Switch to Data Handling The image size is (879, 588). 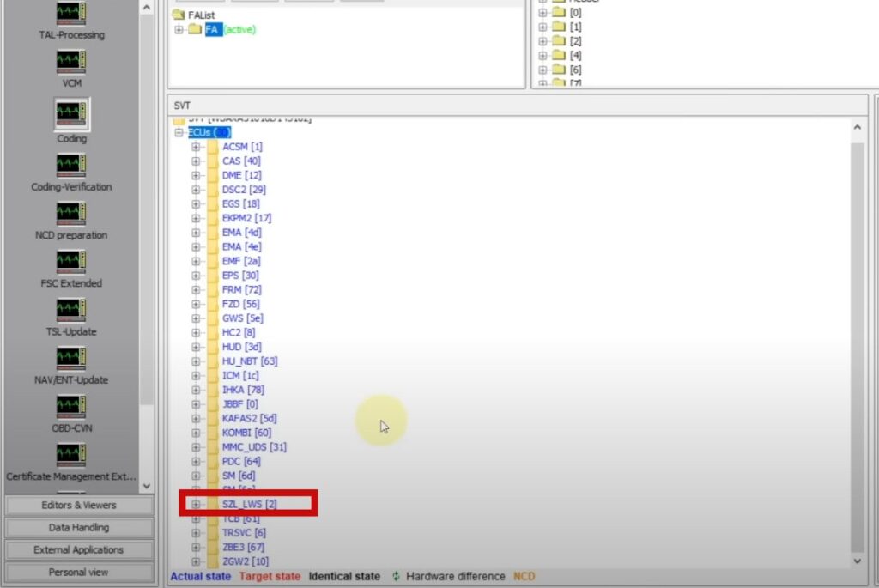(x=79, y=528)
